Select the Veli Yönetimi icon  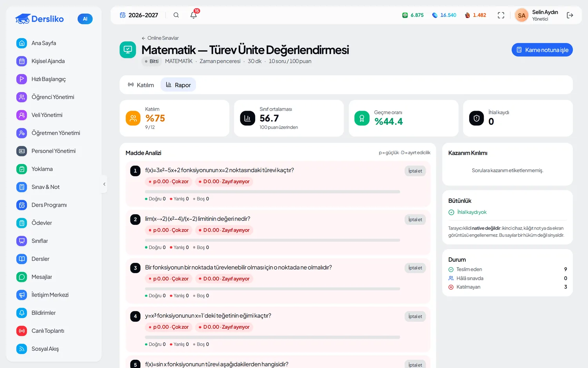click(22, 115)
